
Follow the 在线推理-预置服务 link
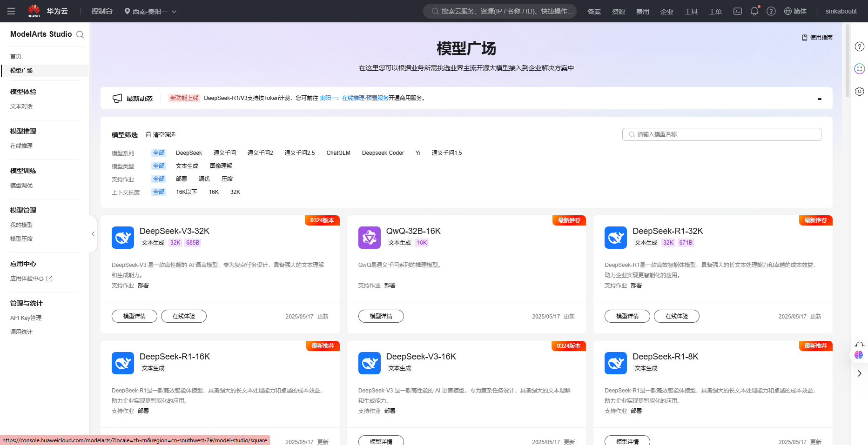point(365,98)
